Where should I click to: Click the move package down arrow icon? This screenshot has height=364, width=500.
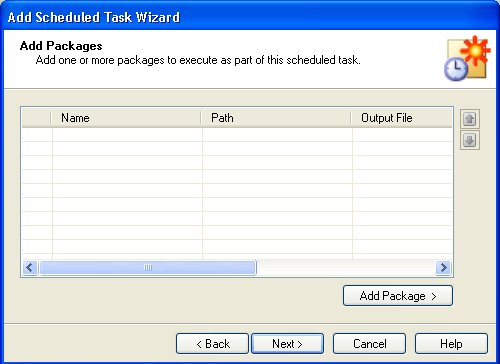(x=470, y=140)
